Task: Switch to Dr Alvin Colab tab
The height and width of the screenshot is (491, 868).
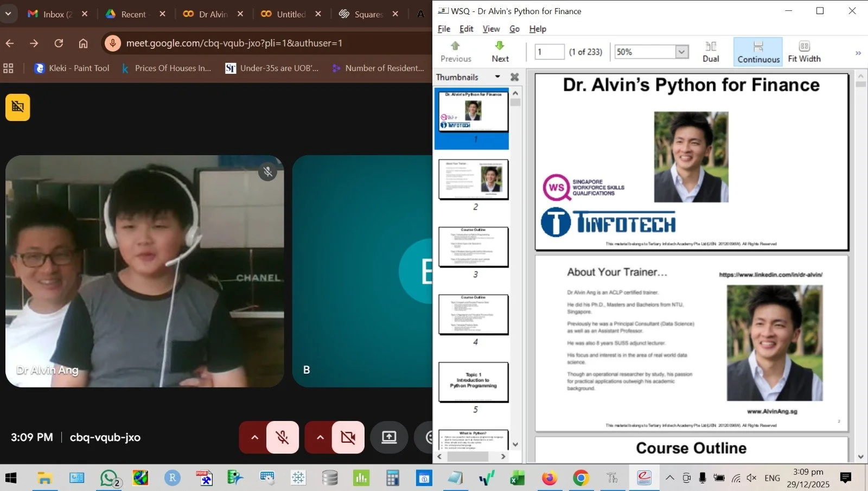Action: coord(206,14)
